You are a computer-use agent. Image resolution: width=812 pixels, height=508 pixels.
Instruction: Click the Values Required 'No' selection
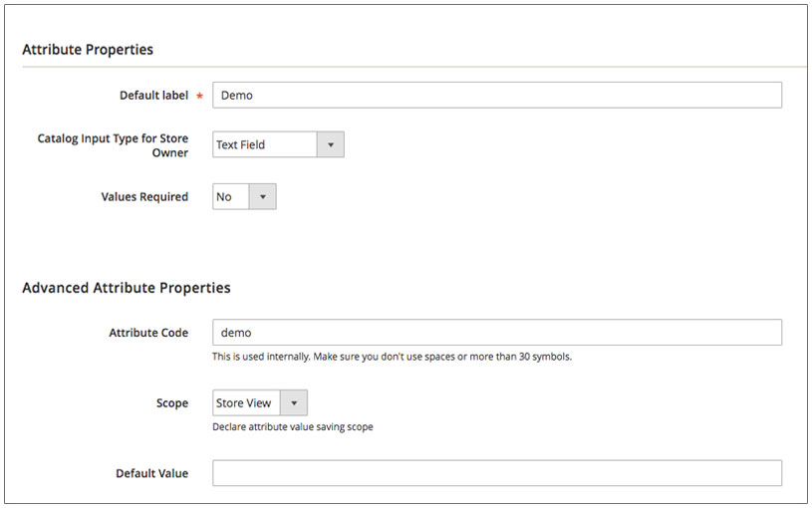click(231, 197)
